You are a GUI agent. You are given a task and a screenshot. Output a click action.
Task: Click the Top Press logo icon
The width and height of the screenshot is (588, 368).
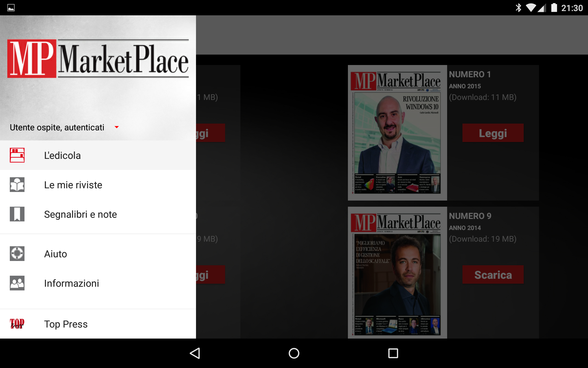tap(17, 324)
